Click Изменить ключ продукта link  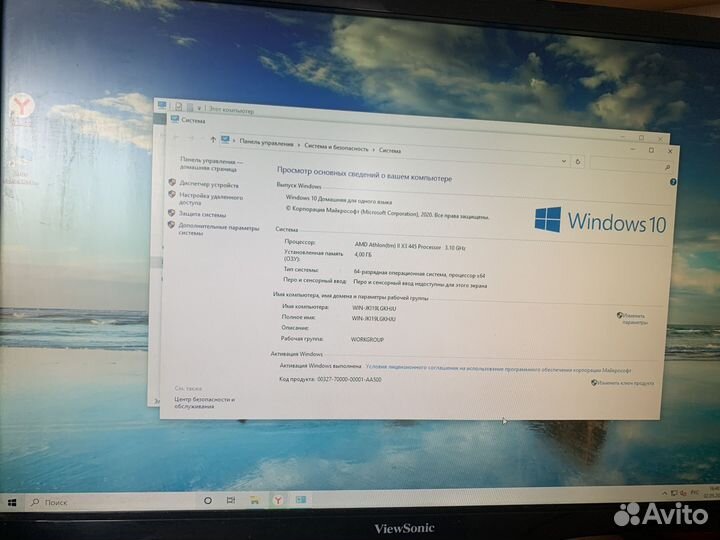click(623, 382)
